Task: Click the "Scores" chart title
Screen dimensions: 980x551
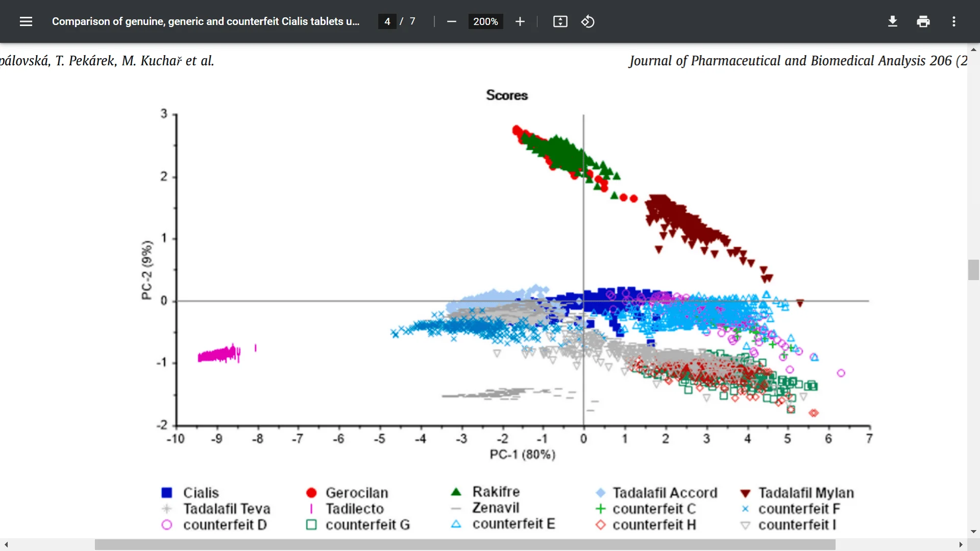Action: pyautogui.click(x=507, y=95)
